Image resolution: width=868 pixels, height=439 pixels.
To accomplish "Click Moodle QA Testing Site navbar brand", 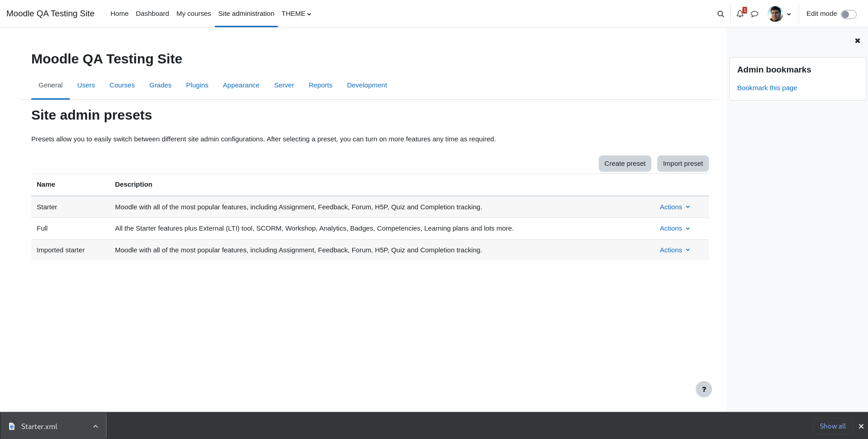I will [50, 14].
